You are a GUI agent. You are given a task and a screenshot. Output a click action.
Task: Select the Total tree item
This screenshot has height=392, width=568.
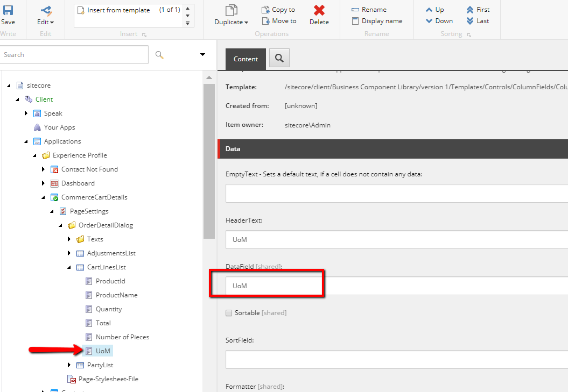click(x=103, y=323)
